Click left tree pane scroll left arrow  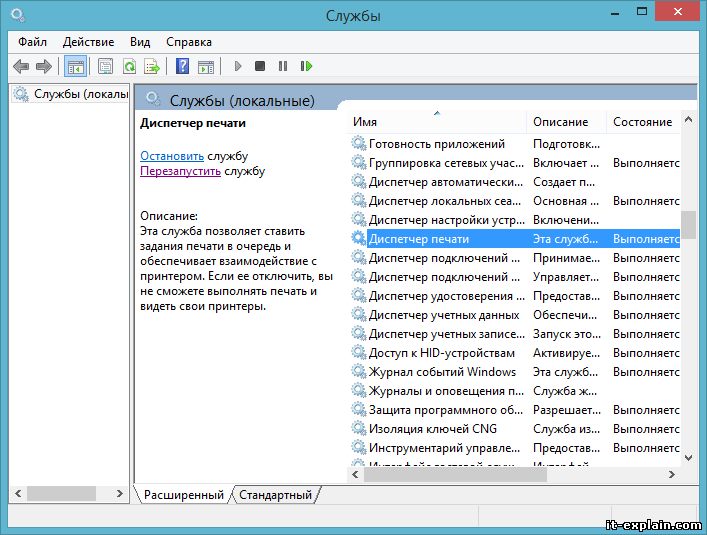(x=18, y=494)
